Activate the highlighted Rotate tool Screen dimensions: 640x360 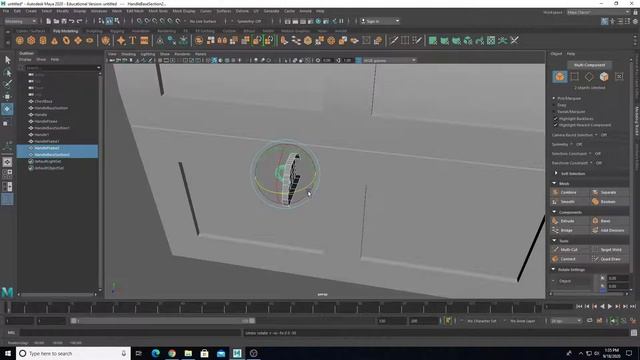coord(7,109)
